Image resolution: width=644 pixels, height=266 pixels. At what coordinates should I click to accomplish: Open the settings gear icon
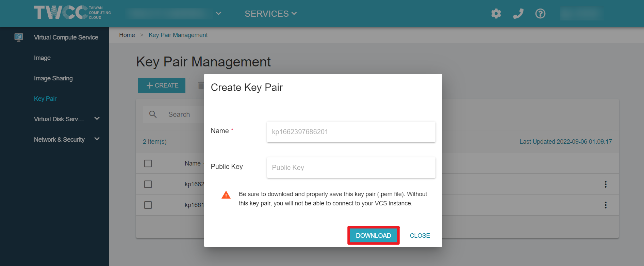pos(496,14)
